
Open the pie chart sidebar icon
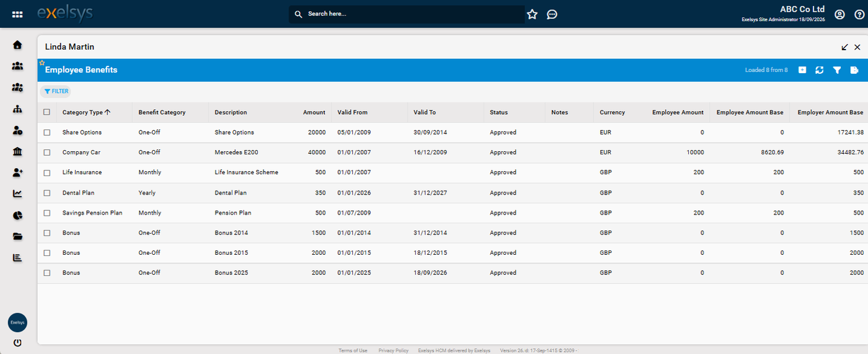pyautogui.click(x=17, y=215)
